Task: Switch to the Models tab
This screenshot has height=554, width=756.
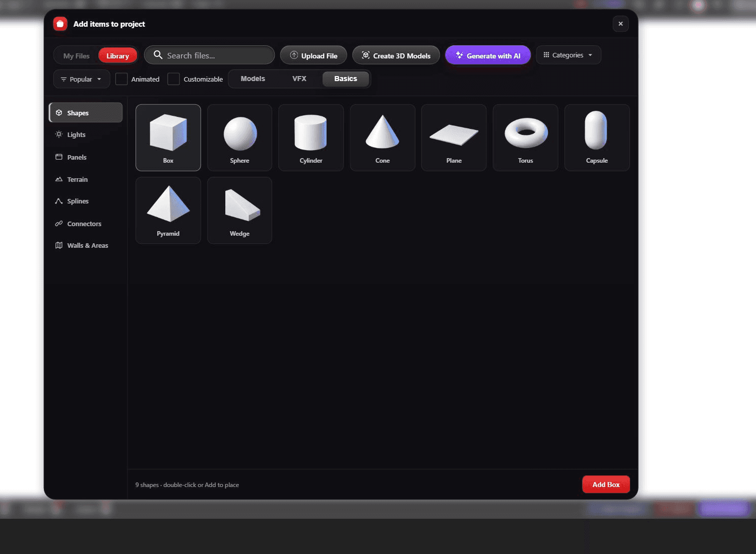Action: coord(253,79)
